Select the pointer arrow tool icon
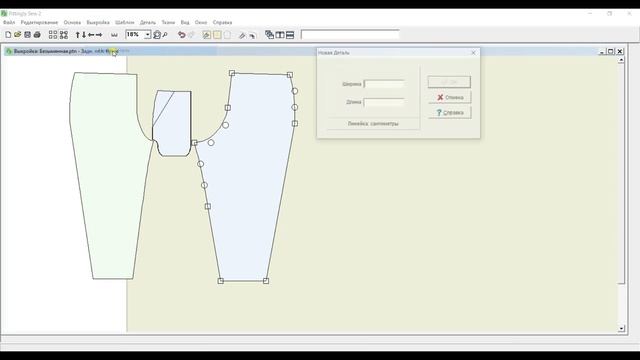 [x=252, y=36]
